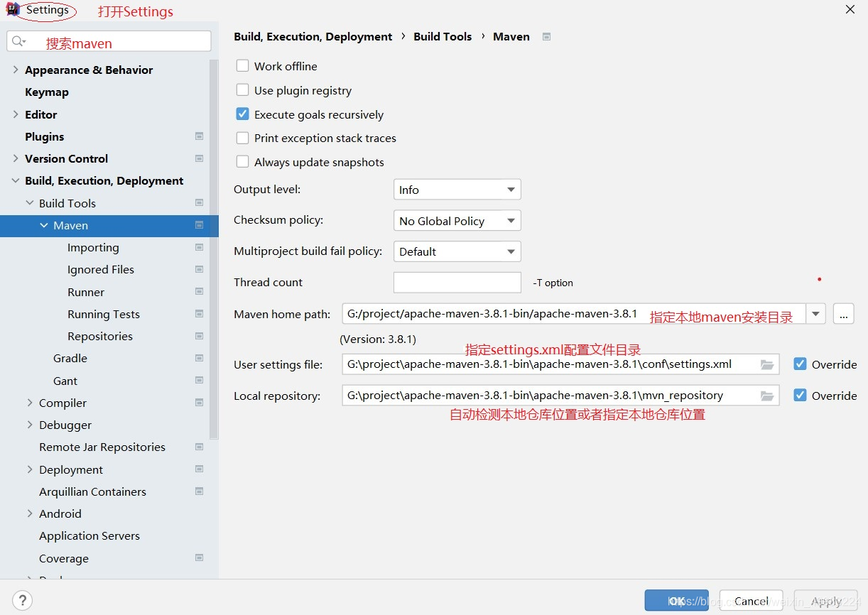Click project-level icon next to Deployment
Screen dimensions: 868x615
pyautogui.click(x=200, y=469)
